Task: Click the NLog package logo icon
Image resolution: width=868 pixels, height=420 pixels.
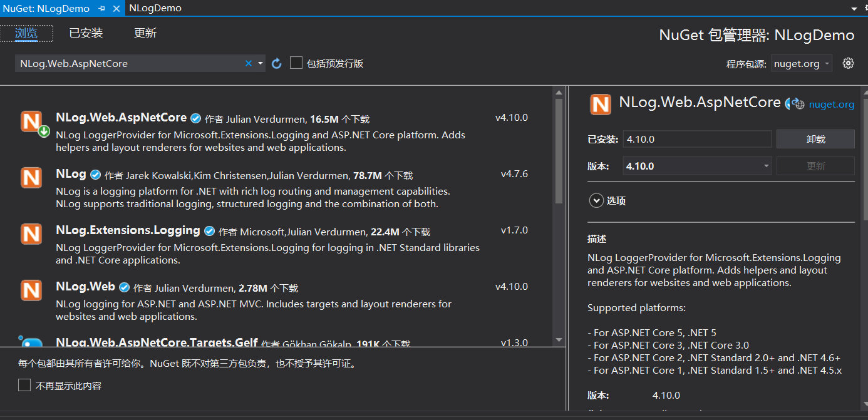Action: point(31,178)
